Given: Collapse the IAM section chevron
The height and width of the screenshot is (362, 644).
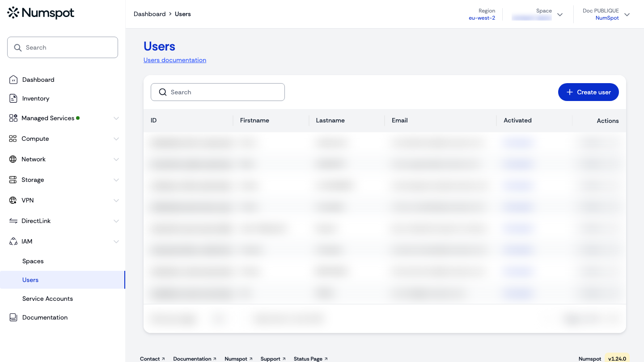Looking at the screenshot, I should pos(116,242).
